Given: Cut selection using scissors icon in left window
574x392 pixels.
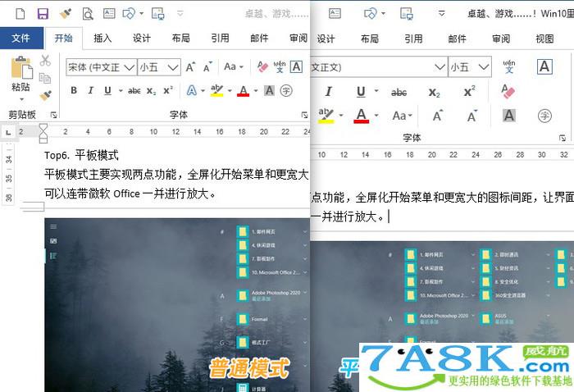Looking at the screenshot, I should [x=45, y=61].
